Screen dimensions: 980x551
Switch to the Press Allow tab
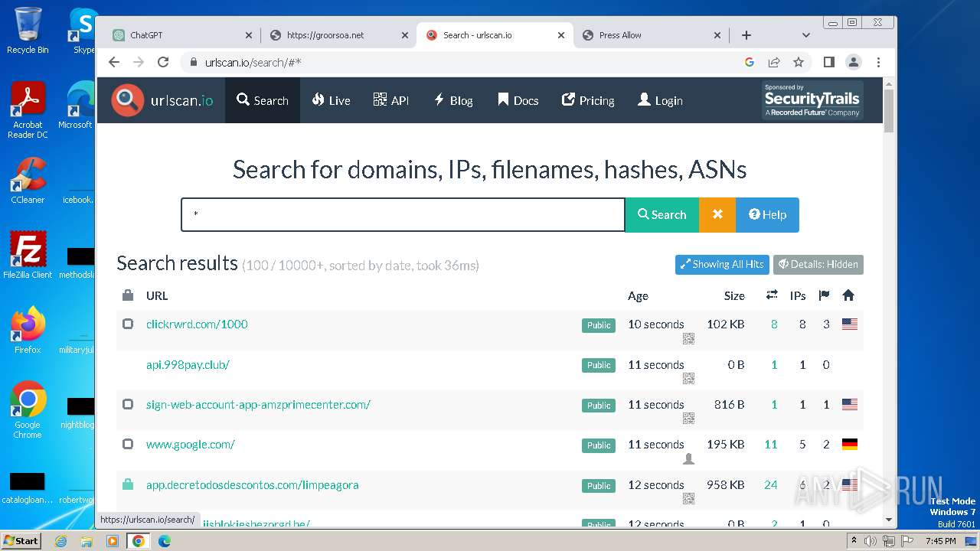pos(649,35)
